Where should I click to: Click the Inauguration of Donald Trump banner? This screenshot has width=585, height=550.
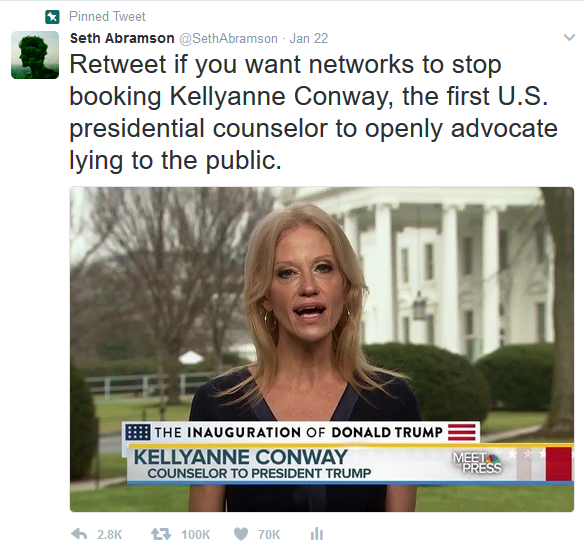pos(301,432)
